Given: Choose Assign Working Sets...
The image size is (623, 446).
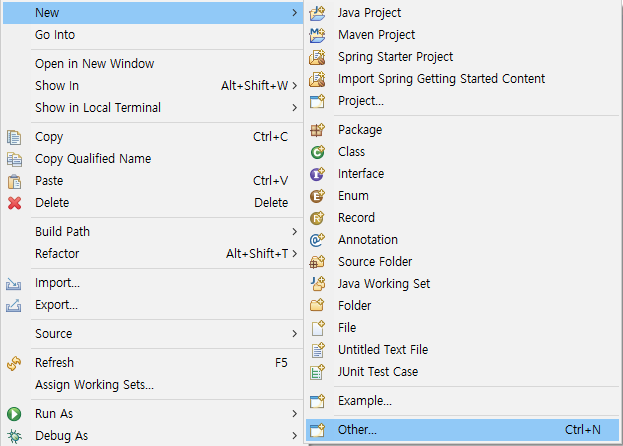Looking at the screenshot, I should [153, 384].
